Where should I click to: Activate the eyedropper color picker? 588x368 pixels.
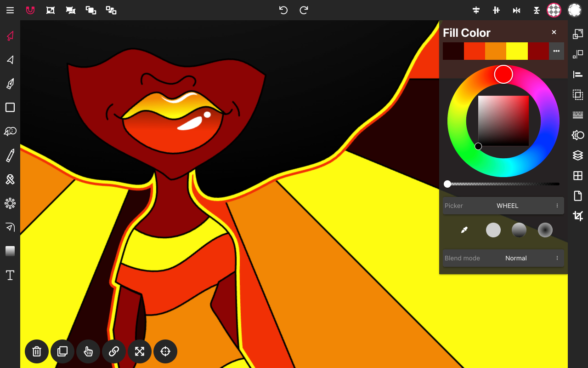coord(464,230)
